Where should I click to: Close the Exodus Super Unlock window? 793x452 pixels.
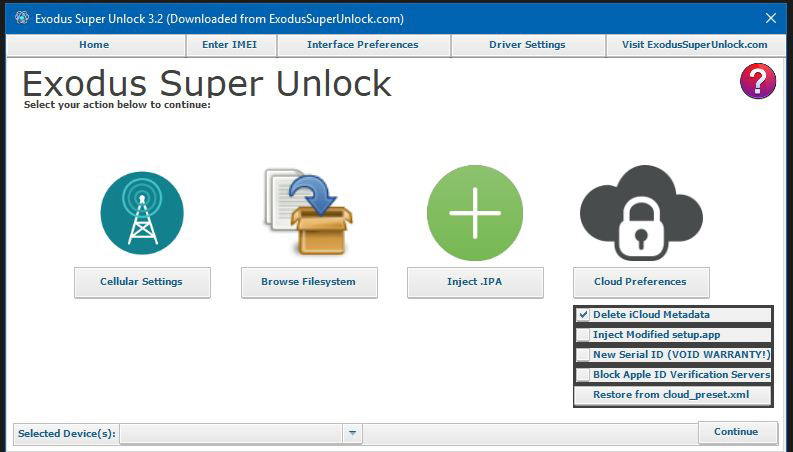point(770,19)
